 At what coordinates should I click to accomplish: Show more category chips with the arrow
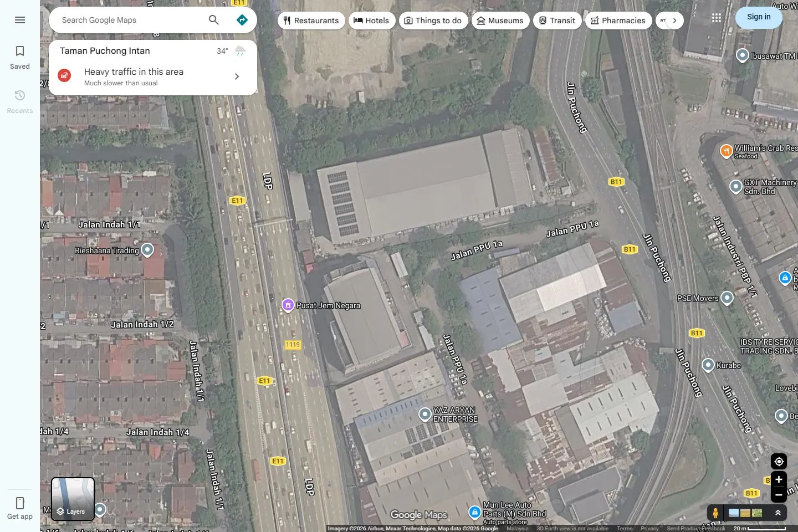click(x=674, y=21)
